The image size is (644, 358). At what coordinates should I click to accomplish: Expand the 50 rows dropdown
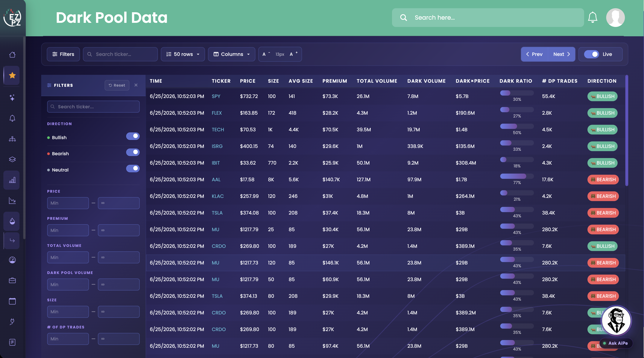click(x=183, y=54)
